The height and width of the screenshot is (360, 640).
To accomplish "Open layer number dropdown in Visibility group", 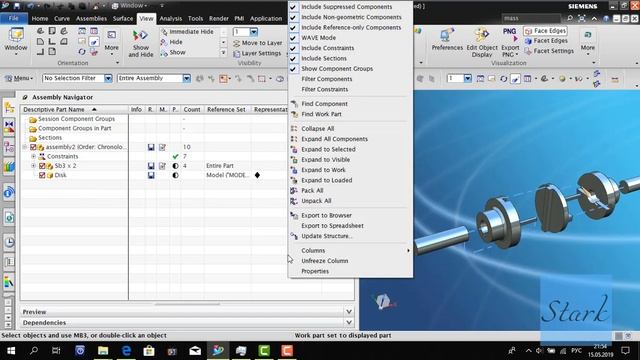I will point(253,32).
